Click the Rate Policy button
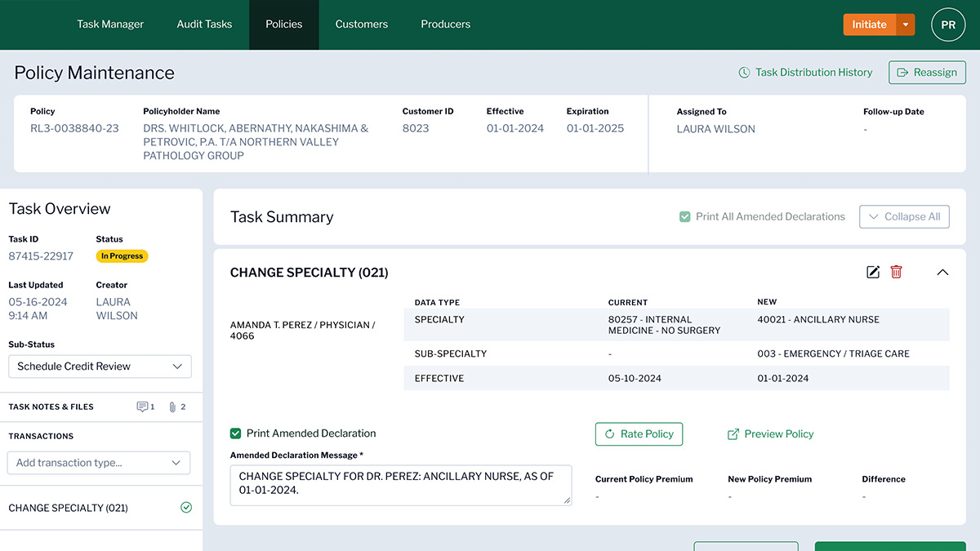This screenshot has height=551, width=980. [x=639, y=434]
